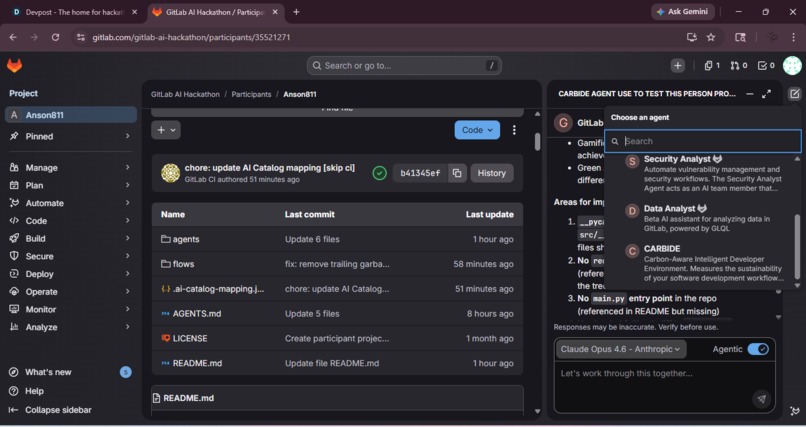Switch to Devpost browser tab
Viewport: 806px width, 427px height.
point(75,12)
